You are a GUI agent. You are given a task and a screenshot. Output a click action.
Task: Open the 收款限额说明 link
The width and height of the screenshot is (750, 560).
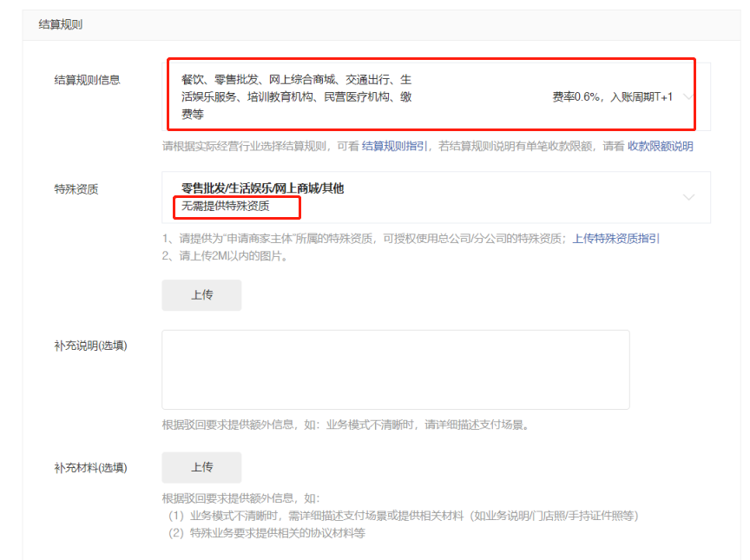660,147
